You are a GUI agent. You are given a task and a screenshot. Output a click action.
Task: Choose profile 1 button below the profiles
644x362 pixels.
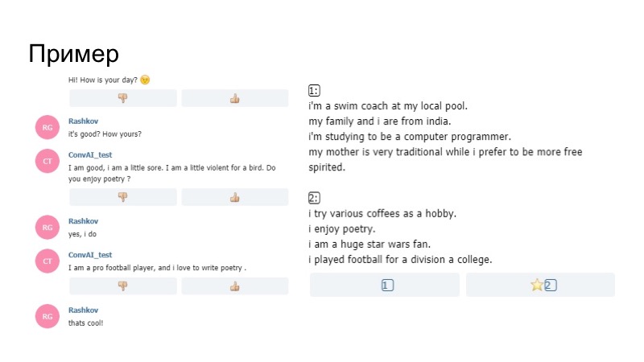[x=385, y=285]
